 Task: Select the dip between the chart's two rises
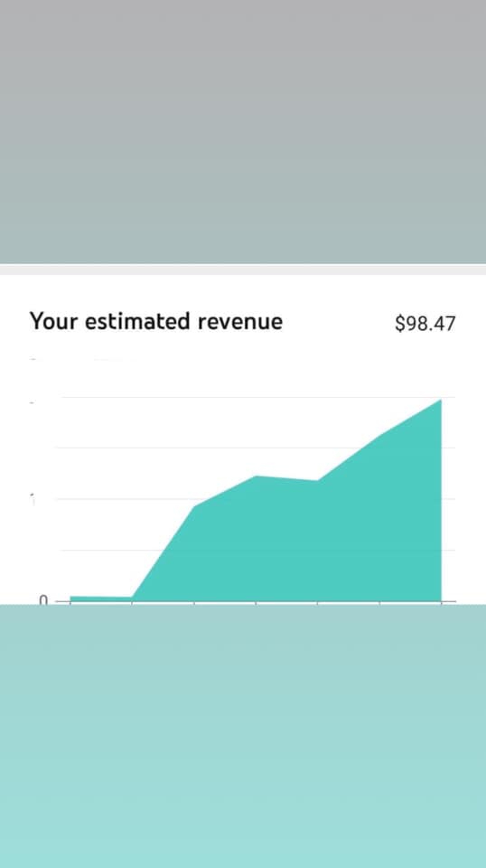317,480
